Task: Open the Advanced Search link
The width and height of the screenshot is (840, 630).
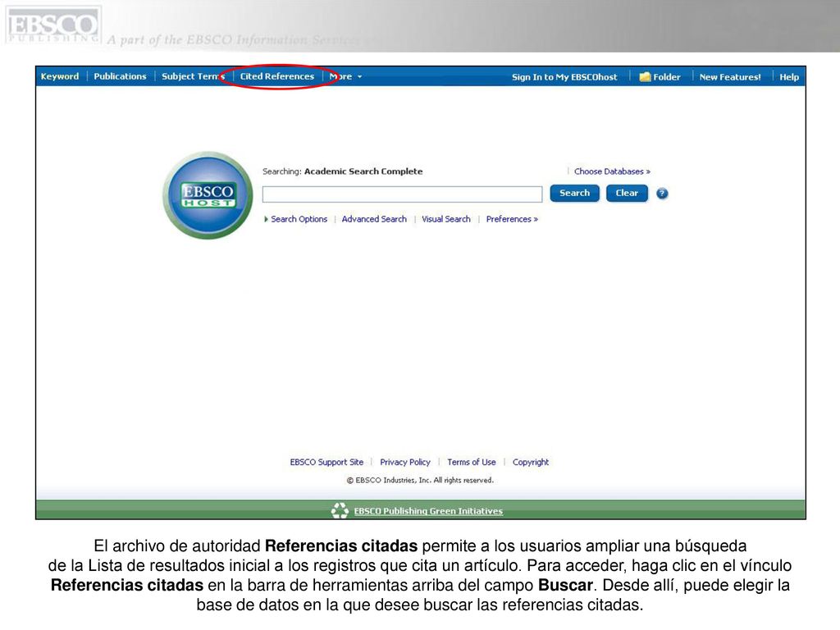Action: pyautogui.click(x=374, y=219)
